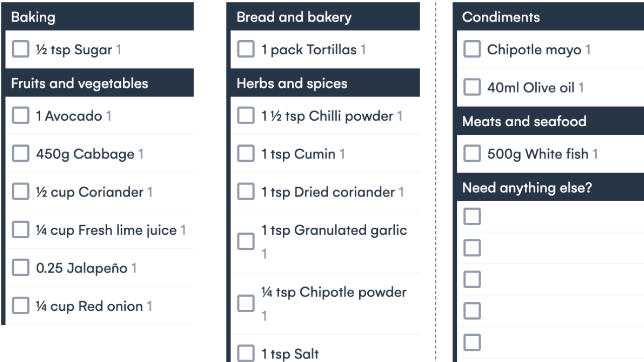Check the 1 tsp Salt box
This screenshot has width=644, height=362.
[246, 353]
